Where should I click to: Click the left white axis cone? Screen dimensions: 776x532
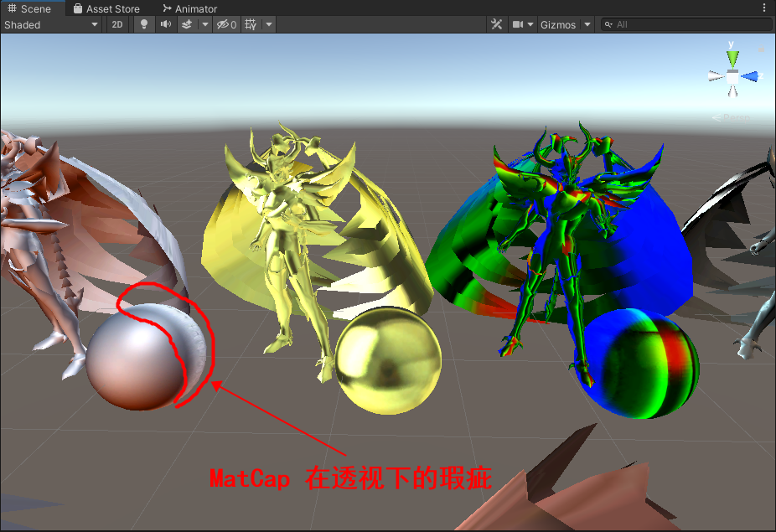coord(716,76)
